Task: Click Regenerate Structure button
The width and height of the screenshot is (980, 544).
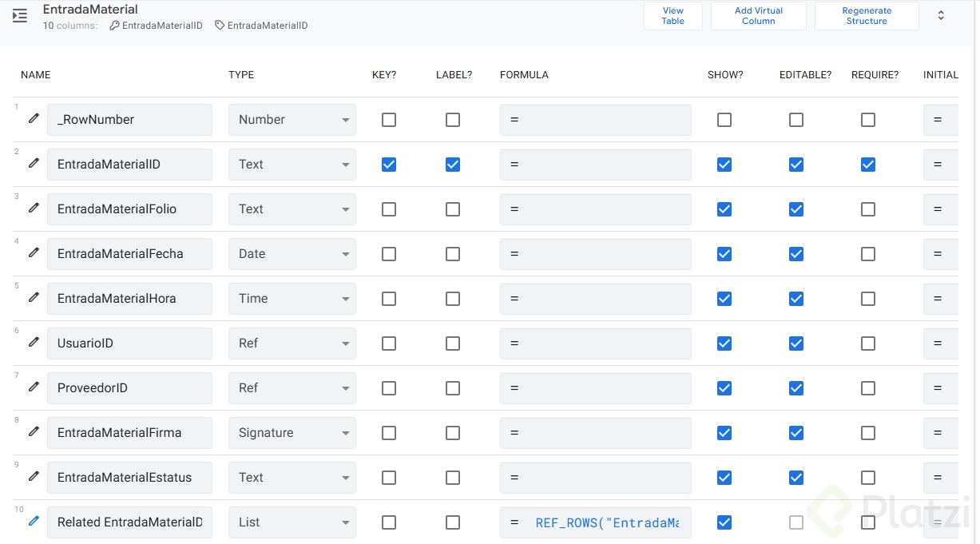Action: click(x=867, y=16)
